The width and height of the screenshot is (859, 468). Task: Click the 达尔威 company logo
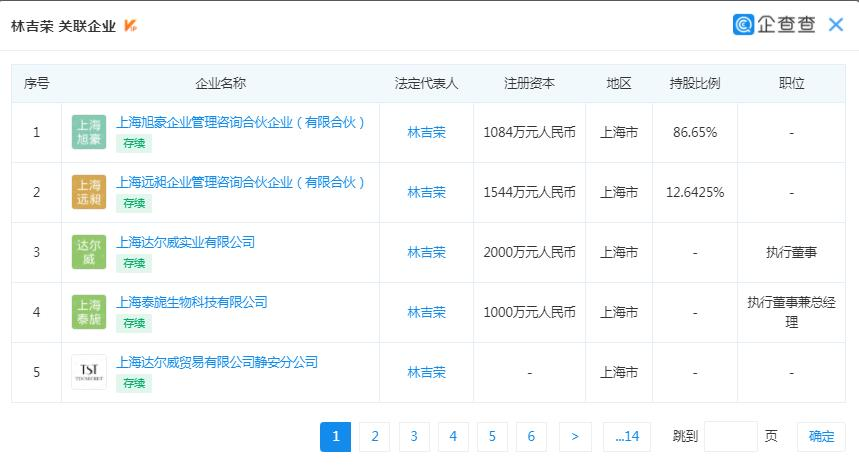[89, 252]
